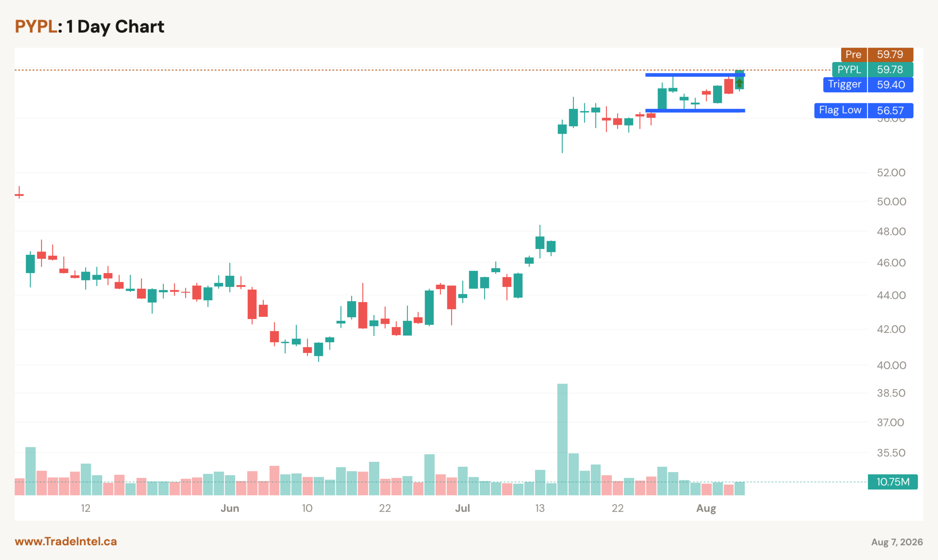Click the 35.50 price axis label
Image resolution: width=938 pixels, height=560 pixels.
[x=891, y=453]
